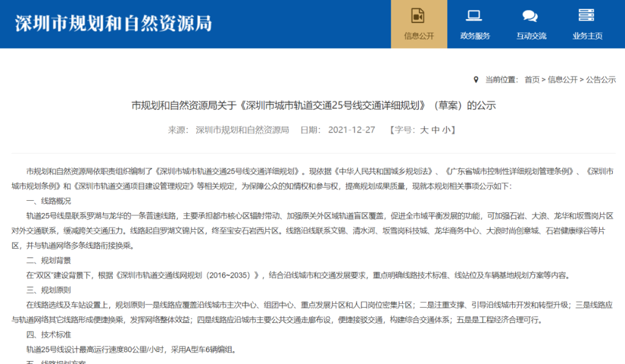Open the 互动交流 tab label
Image resolution: width=625 pixels, height=364 pixels.
(531, 36)
